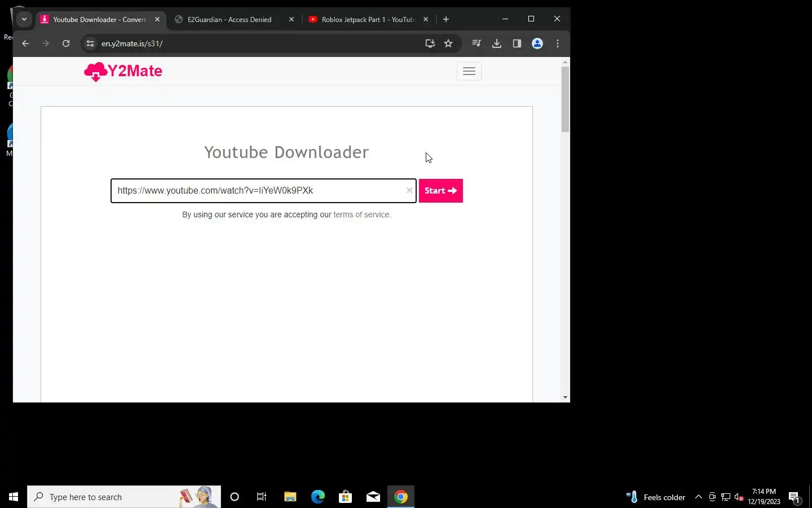
Task: Go back to previous page
Action: tap(25, 43)
